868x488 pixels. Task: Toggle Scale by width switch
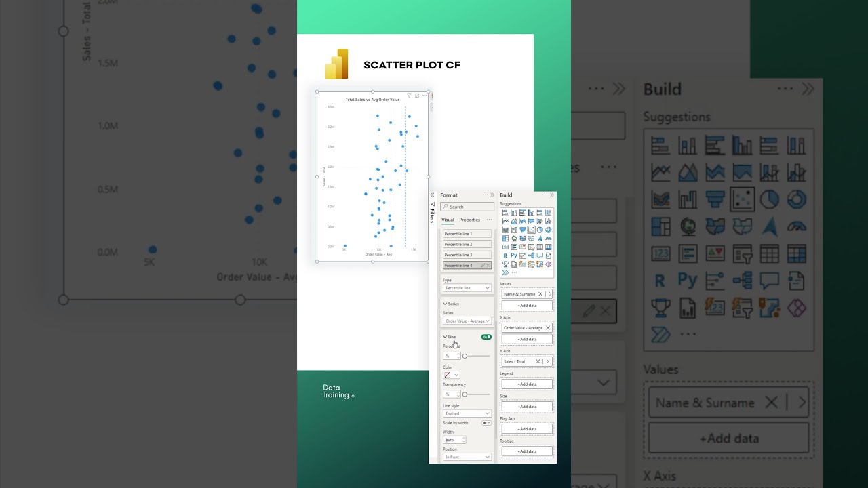(x=486, y=423)
